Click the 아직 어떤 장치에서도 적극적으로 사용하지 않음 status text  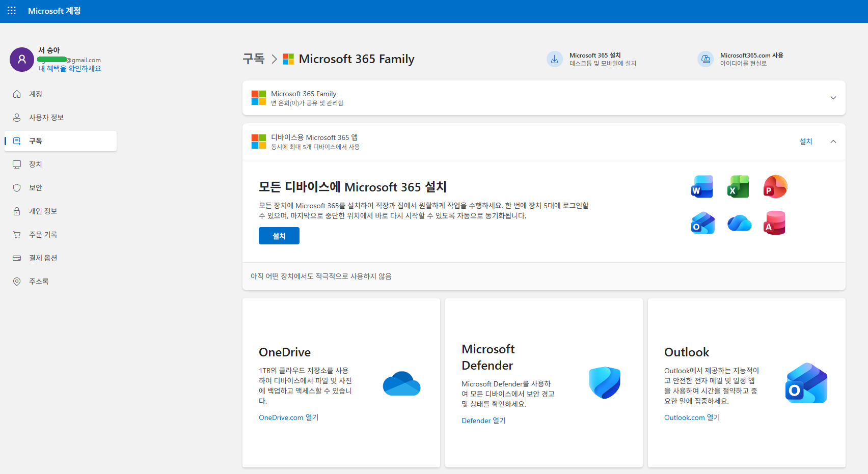[x=321, y=276]
